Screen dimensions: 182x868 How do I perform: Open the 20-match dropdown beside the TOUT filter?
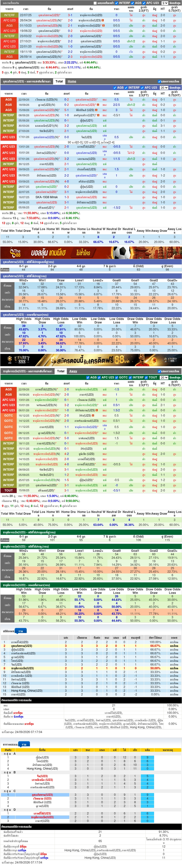[164, 377]
